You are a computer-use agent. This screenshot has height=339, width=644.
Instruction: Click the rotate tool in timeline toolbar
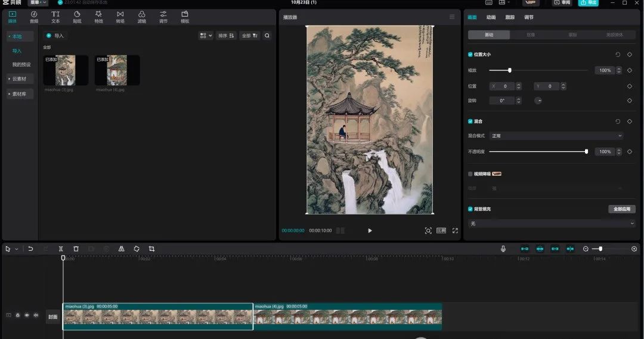tap(137, 248)
